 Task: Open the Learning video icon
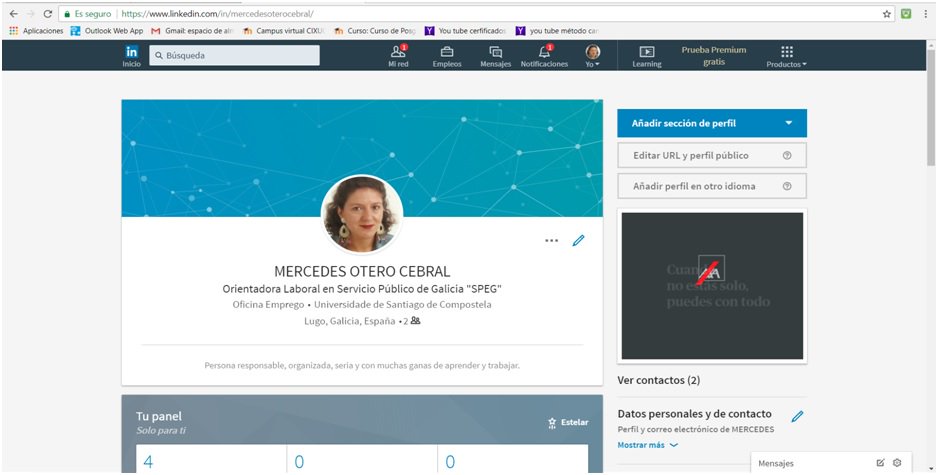coord(647,56)
